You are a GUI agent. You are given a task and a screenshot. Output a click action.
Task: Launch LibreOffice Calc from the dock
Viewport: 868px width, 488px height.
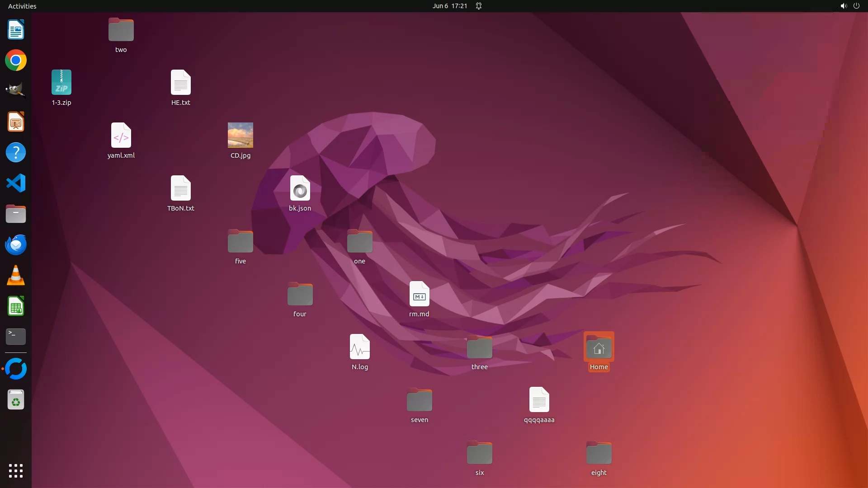pyautogui.click(x=16, y=306)
